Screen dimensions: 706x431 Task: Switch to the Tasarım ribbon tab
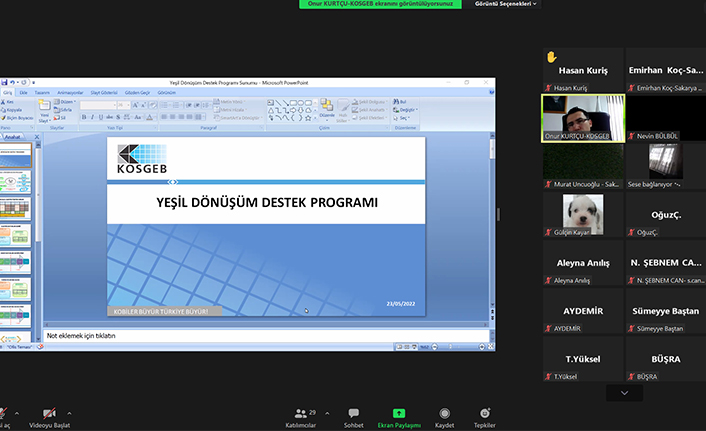pos(42,92)
